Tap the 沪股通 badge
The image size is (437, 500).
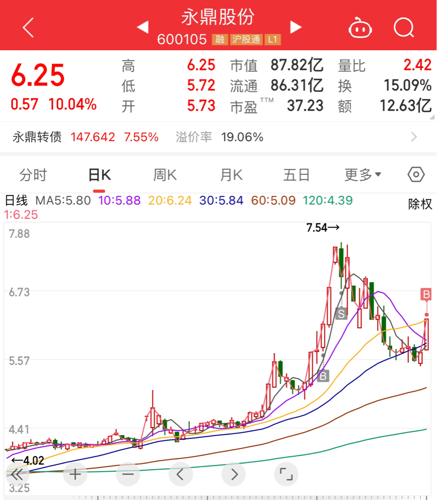[246, 40]
